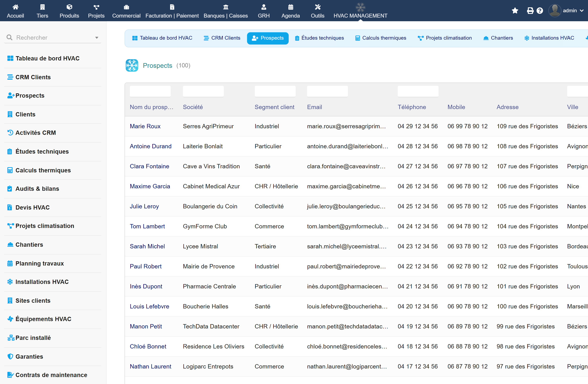
Task: Open Marie Roux prospect link
Action: [x=145, y=126]
